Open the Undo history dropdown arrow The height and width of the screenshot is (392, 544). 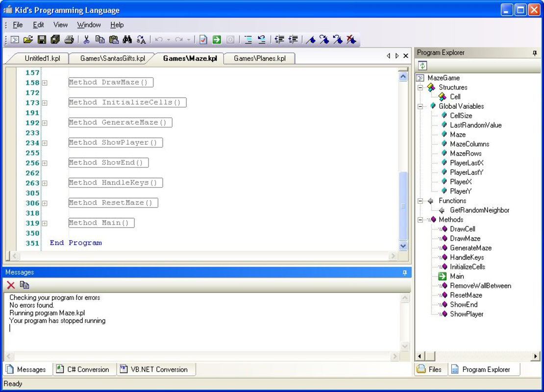(169, 40)
